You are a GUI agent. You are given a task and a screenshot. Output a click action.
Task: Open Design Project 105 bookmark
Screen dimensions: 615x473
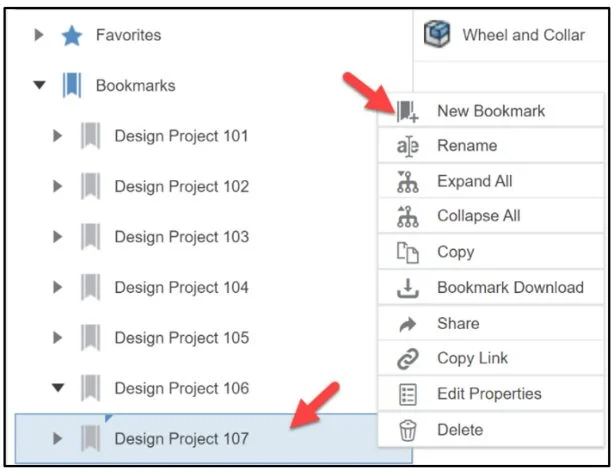[181, 338]
